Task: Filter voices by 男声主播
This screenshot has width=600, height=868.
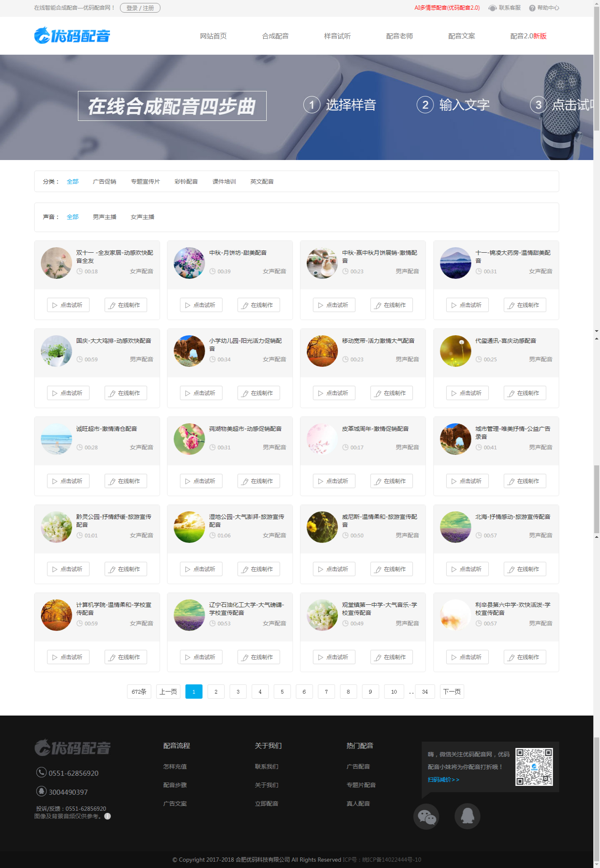Action: pyautogui.click(x=104, y=217)
